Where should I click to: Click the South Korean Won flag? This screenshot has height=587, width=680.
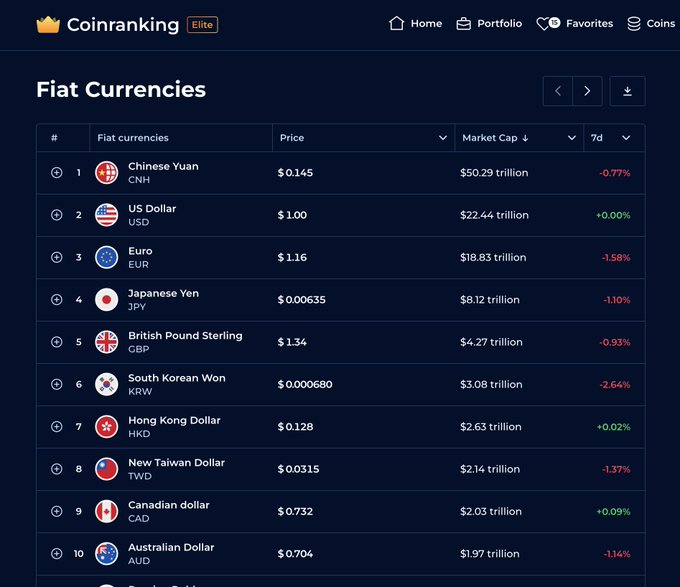[107, 384]
